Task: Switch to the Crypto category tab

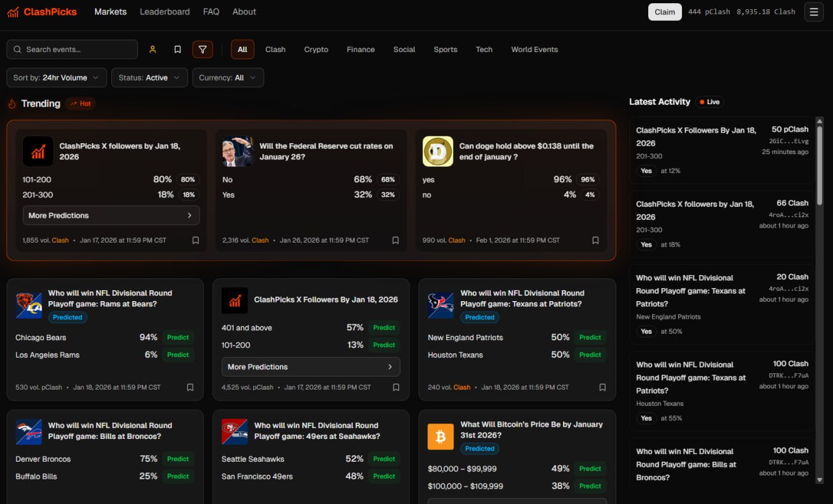Action: pyautogui.click(x=316, y=49)
